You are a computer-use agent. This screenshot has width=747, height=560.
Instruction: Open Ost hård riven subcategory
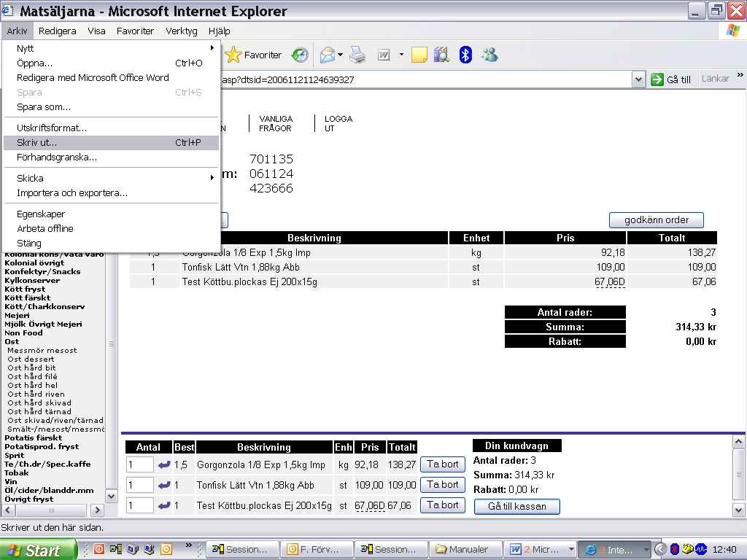(x=36, y=394)
